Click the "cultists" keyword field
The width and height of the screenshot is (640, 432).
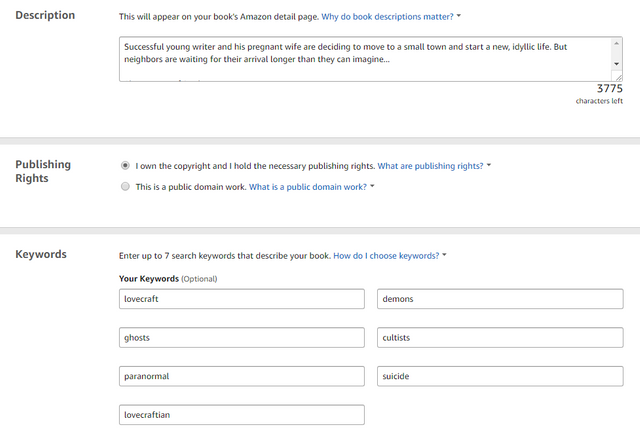pyautogui.click(x=501, y=338)
